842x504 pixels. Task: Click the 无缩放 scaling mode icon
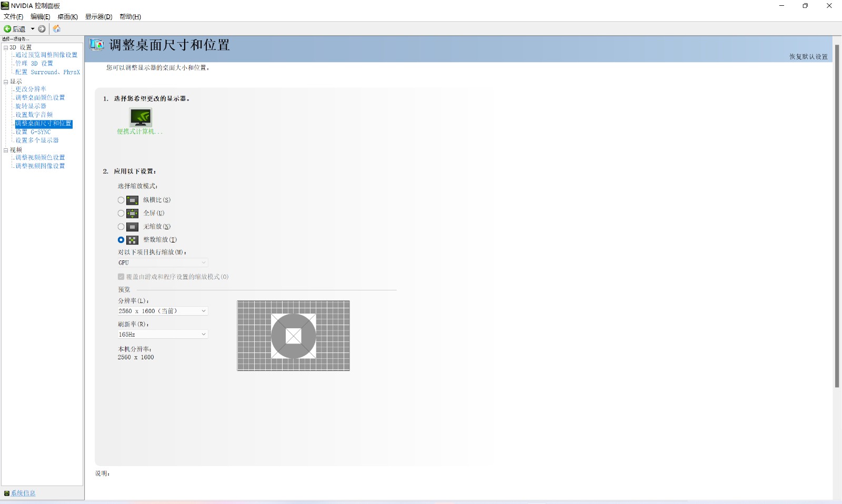tap(133, 227)
